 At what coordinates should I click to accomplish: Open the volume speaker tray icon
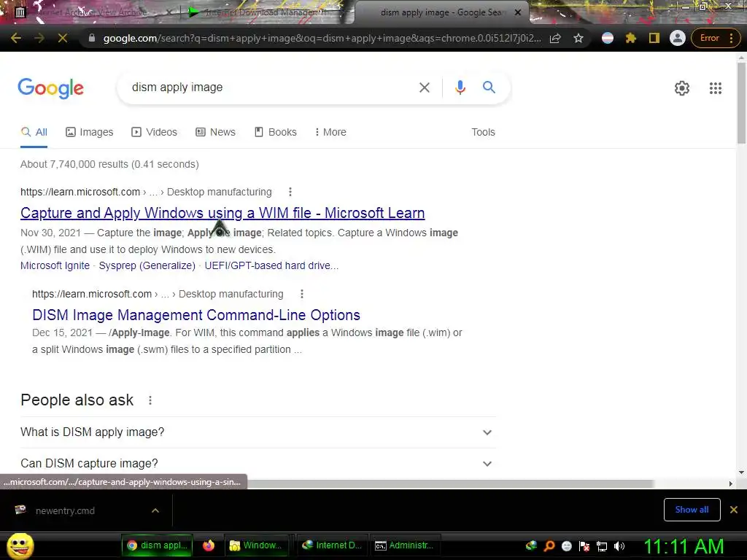[619, 546]
